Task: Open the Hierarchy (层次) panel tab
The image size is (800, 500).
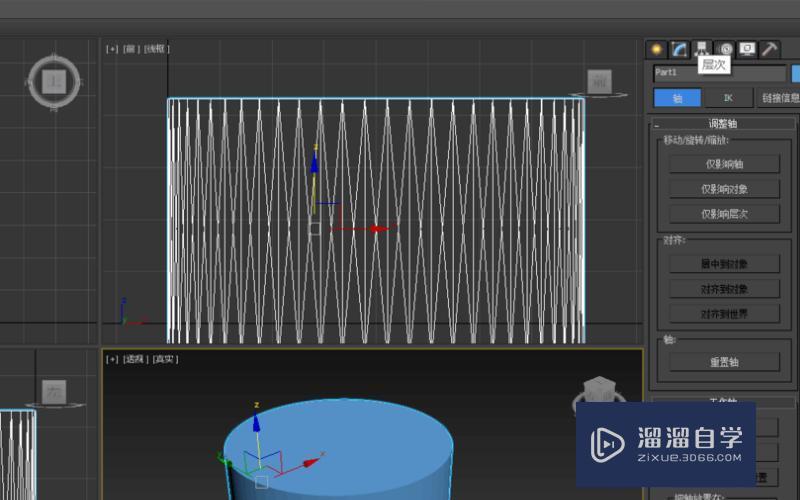Action: [702, 48]
